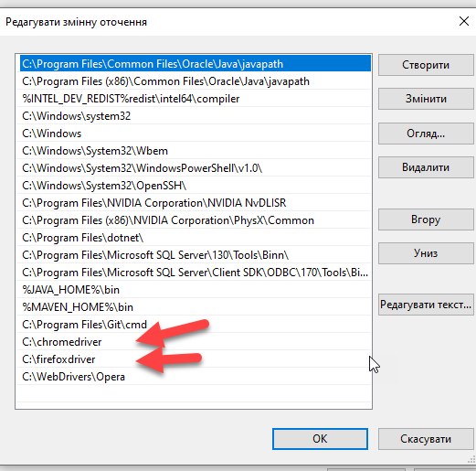The width and height of the screenshot is (476, 471).
Task: Move the entry down with Униз
Action: [426, 253]
